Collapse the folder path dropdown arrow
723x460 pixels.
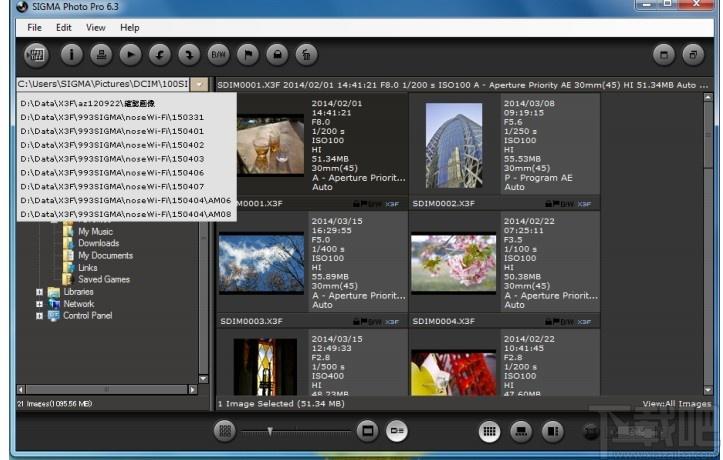199,84
